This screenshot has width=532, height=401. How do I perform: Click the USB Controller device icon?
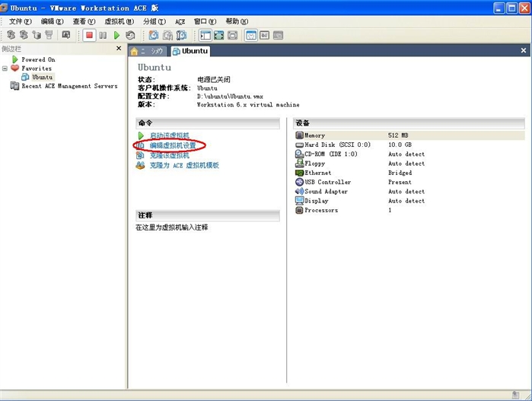[299, 182]
